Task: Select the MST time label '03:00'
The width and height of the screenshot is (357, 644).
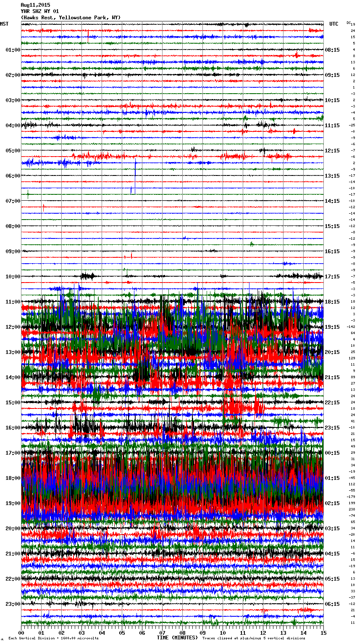Action: (13, 100)
